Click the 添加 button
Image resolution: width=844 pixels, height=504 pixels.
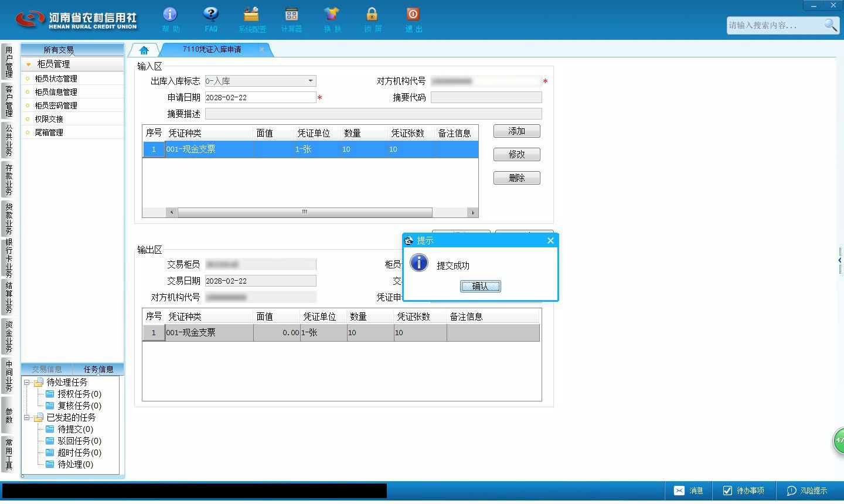516,131
